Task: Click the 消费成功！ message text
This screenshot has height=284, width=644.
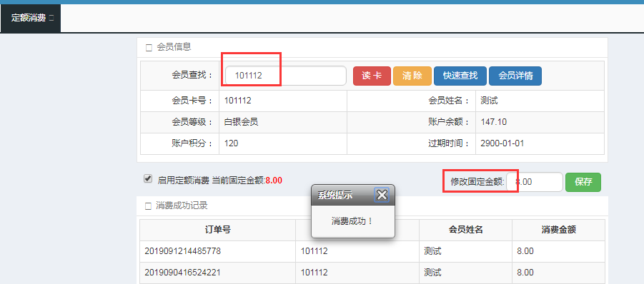Action: (352, 221)
